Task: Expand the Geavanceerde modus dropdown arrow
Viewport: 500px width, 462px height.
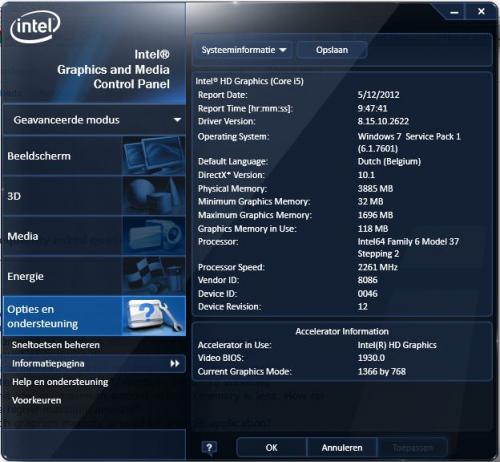Action: (177, 120)
